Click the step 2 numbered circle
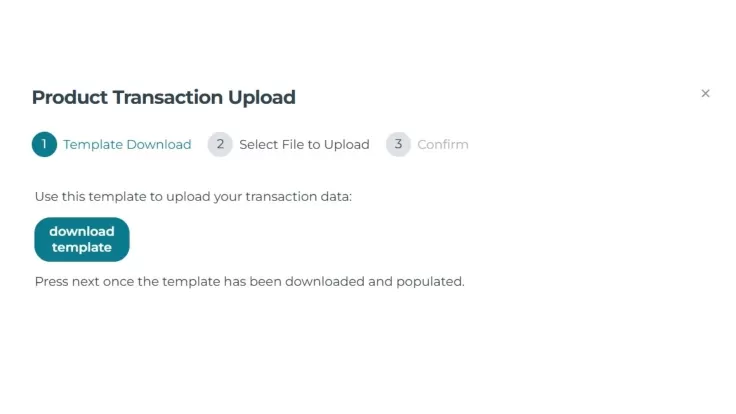Image resolution: width=736 pixels, height=414 pixels. click(x=220, y=144)
